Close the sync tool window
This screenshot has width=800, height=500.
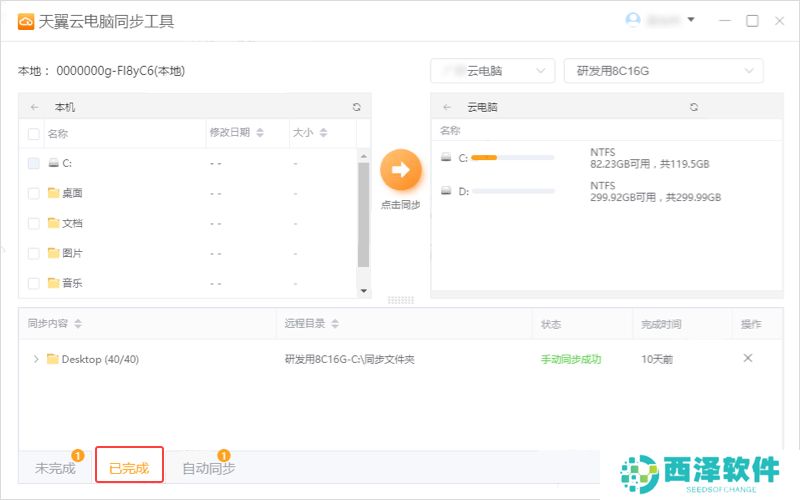coord(780,21)
